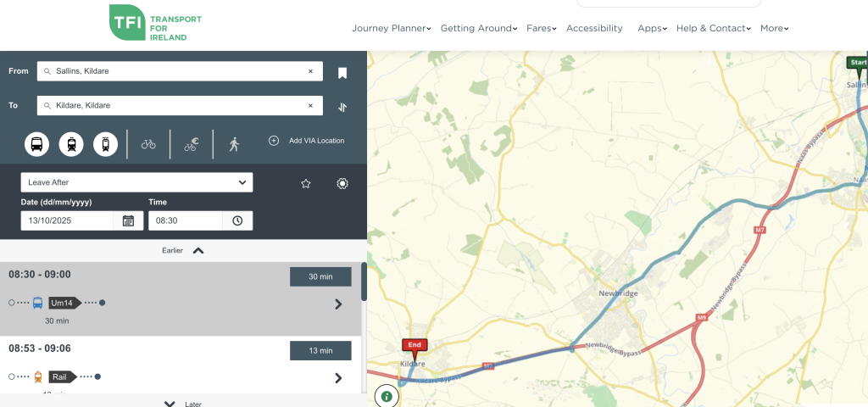Toggle the walking mode icon

coord(235,144)
